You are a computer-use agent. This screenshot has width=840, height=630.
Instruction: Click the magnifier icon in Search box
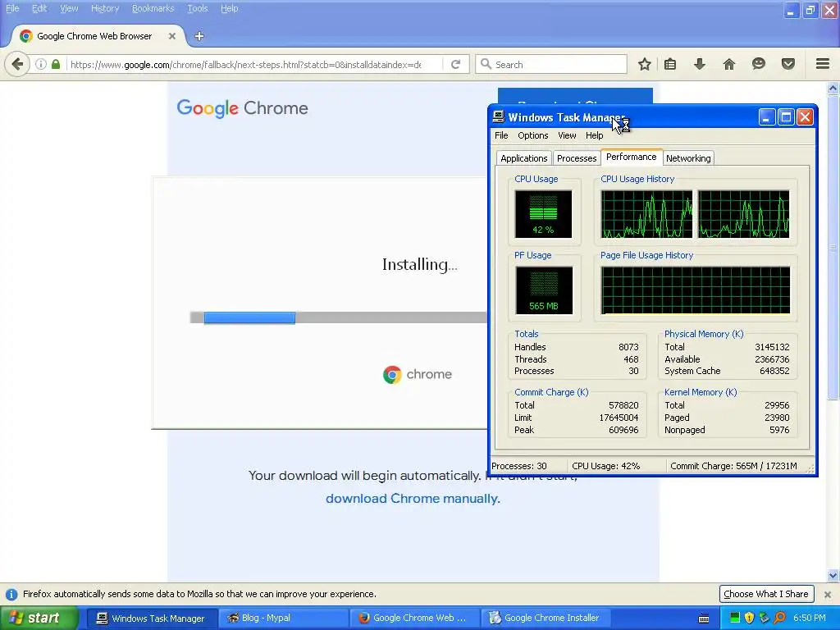pos(486,64)
